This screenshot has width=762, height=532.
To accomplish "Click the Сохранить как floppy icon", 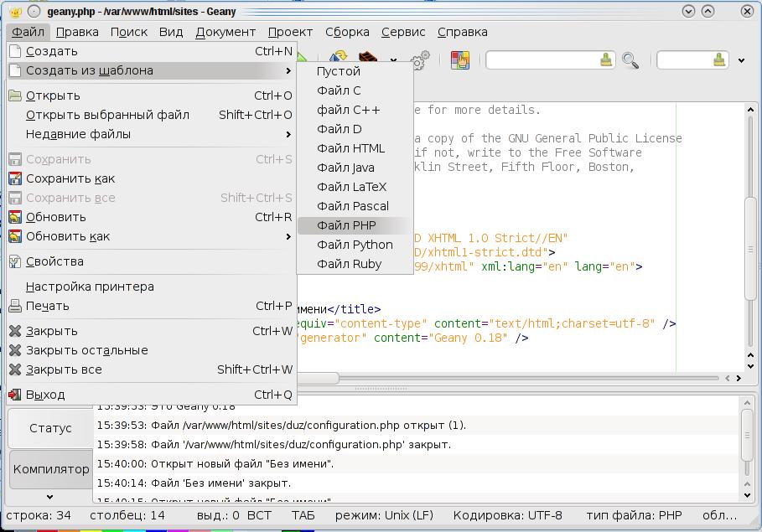I will pos(15,178).
